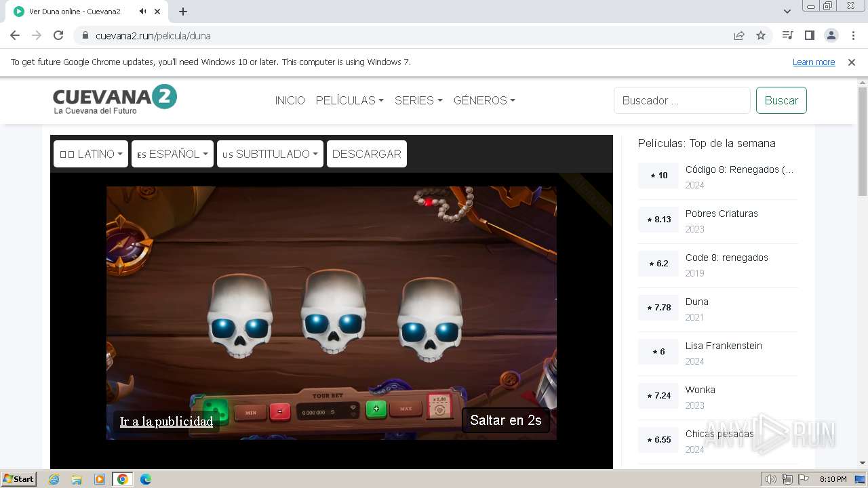Click the red minus bet button in ad
The width and height of the screenshot is (868, 488).
[280, 411]
